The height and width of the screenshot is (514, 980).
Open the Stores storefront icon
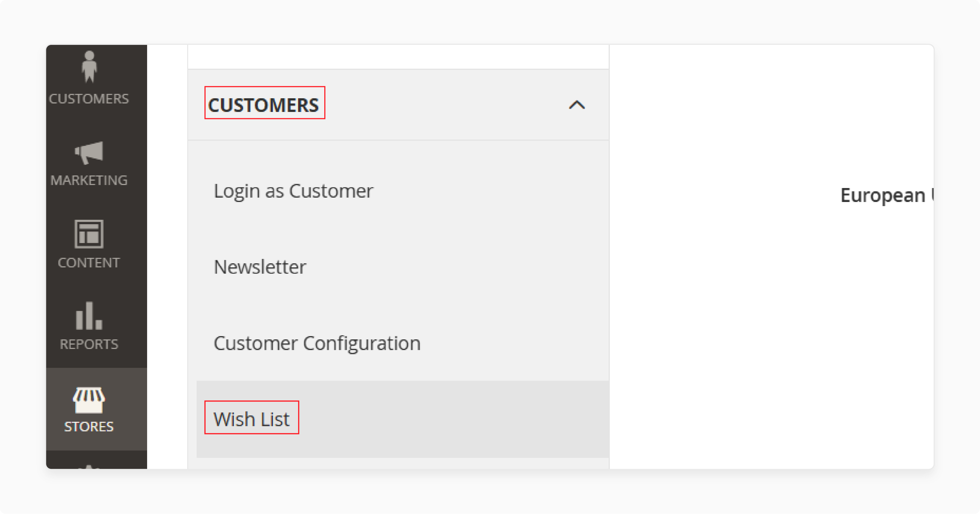tap(89, 400)
